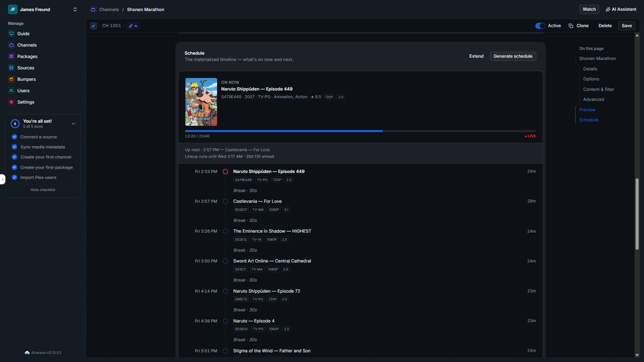The width and height of the screenshot is (644, 362).
Task: Click Hide checklist link
Action: pyautogui.click(x=43, y=190)
